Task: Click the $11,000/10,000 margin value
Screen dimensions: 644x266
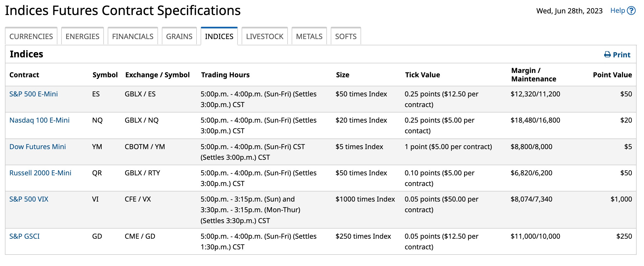Action: 535,236
